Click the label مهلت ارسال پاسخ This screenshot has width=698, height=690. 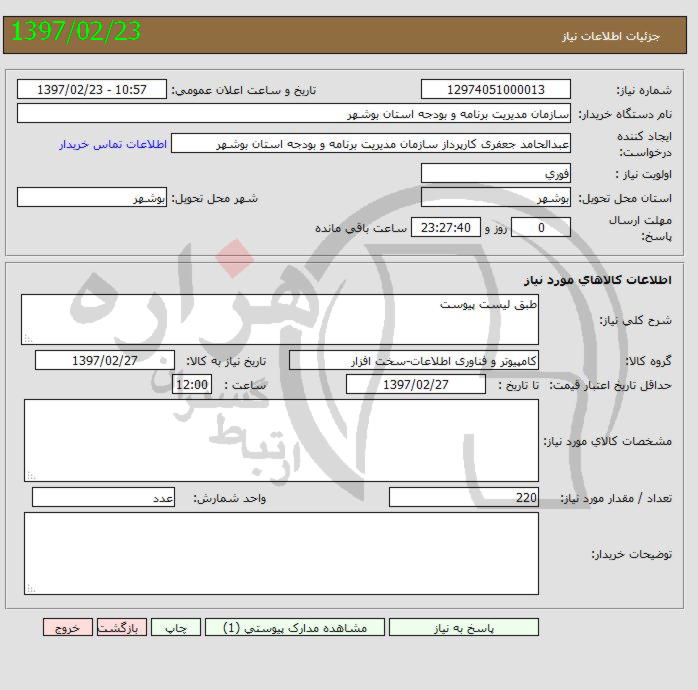point(640,228)
